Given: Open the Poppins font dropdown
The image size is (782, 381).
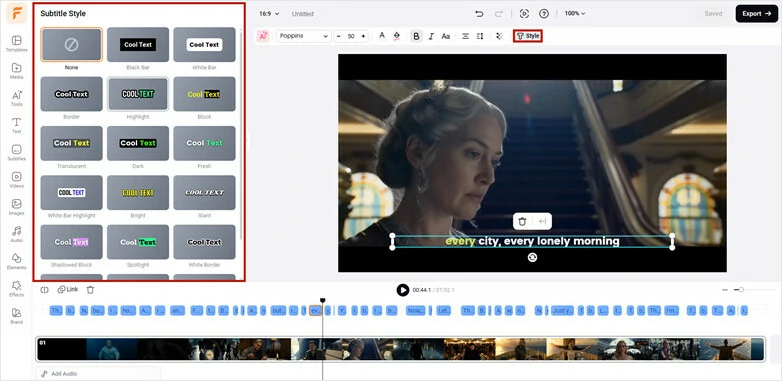Looking at the screenshot, I should click(x=303, y=36).
